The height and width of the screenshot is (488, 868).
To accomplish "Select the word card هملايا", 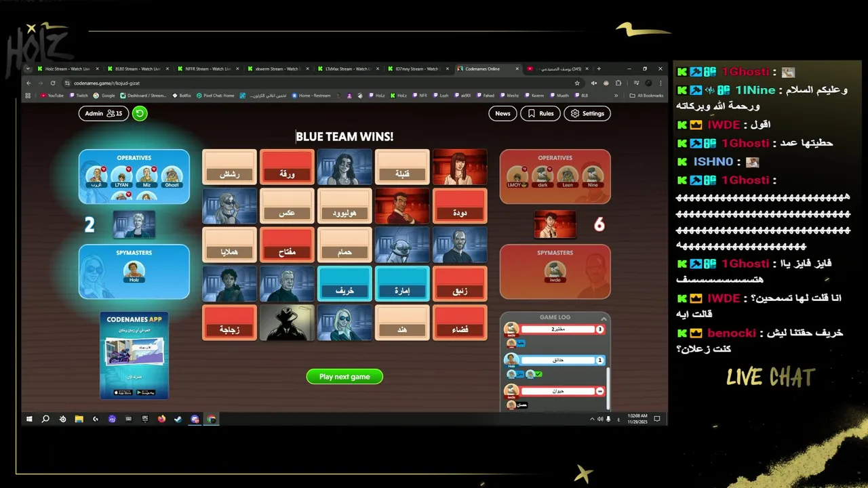I will tap(229, 245).
